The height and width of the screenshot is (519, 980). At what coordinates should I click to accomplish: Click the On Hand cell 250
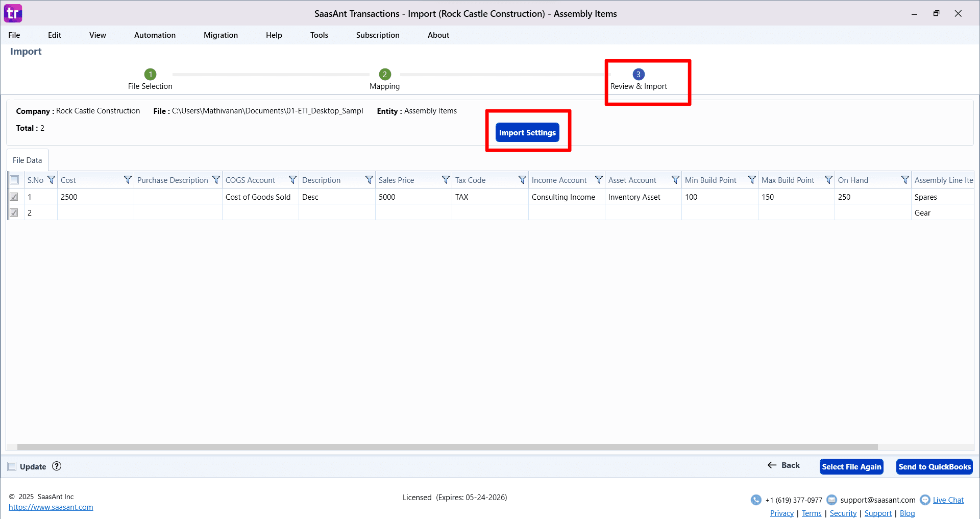point(873,197)
